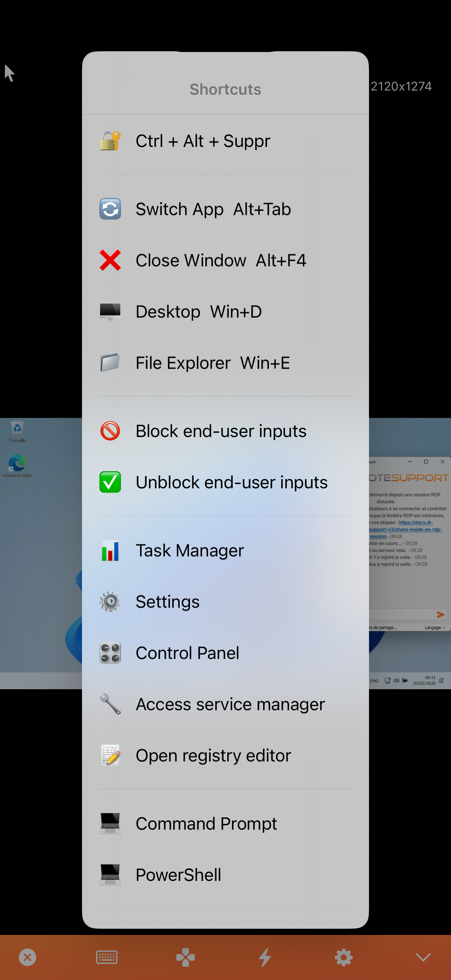Minimize the remote support window
The width and height of the screenshot is (451, 980).
(410, 462)
